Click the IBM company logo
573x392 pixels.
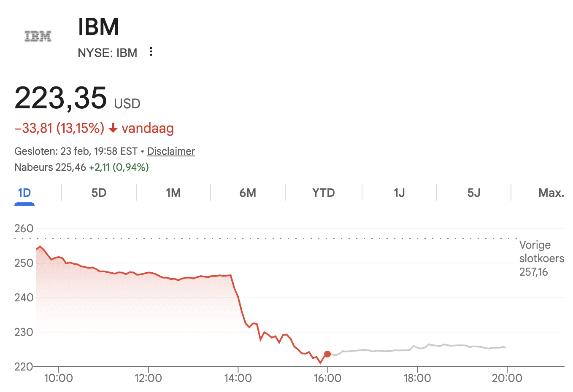coord(38,37)
